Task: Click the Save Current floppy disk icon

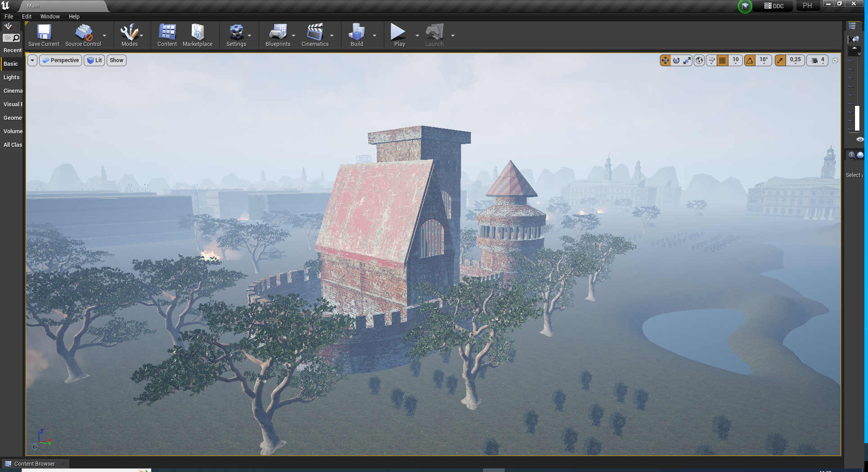Action: click(44, 32)
